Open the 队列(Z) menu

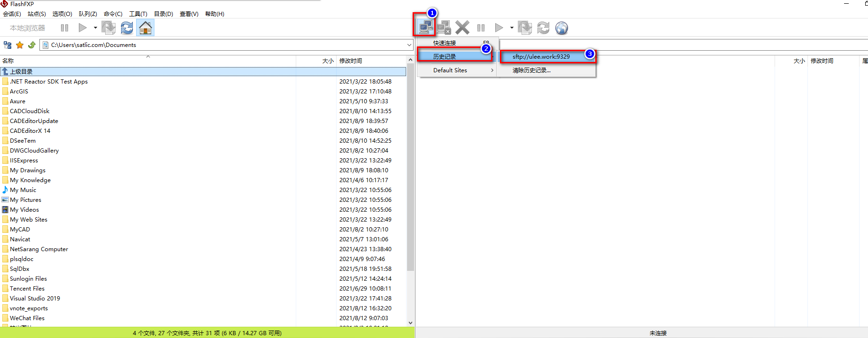88,14
